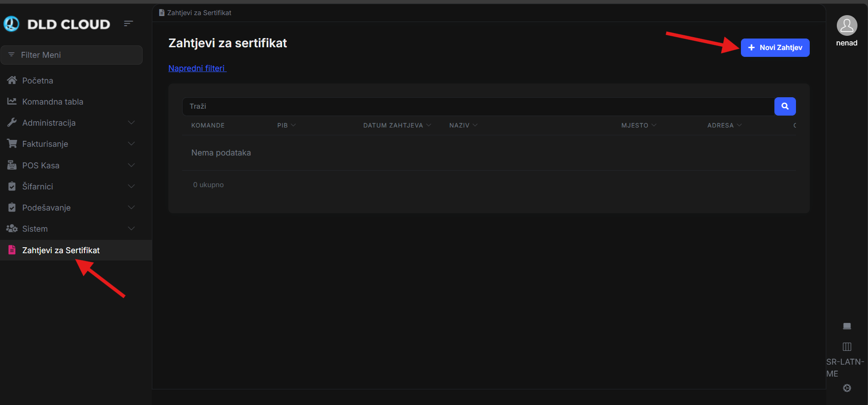Open Početna menu item
The image size is (868, 405).
[x=76, y=80]
